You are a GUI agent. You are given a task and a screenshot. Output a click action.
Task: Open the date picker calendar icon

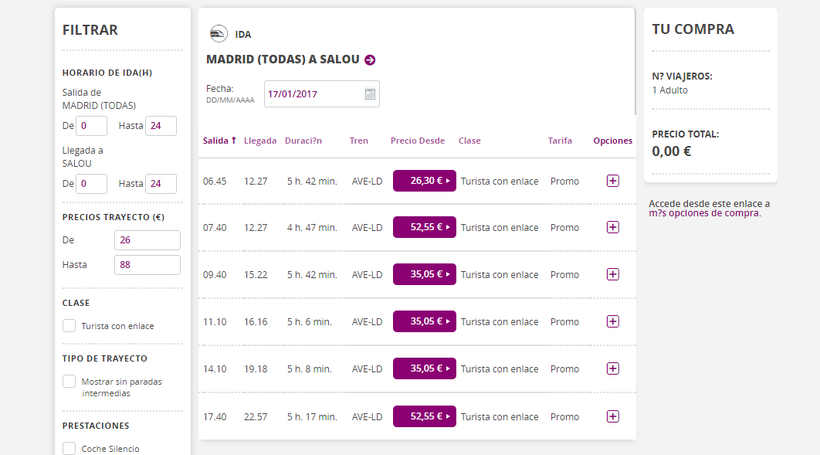click(x=370, y=94)
